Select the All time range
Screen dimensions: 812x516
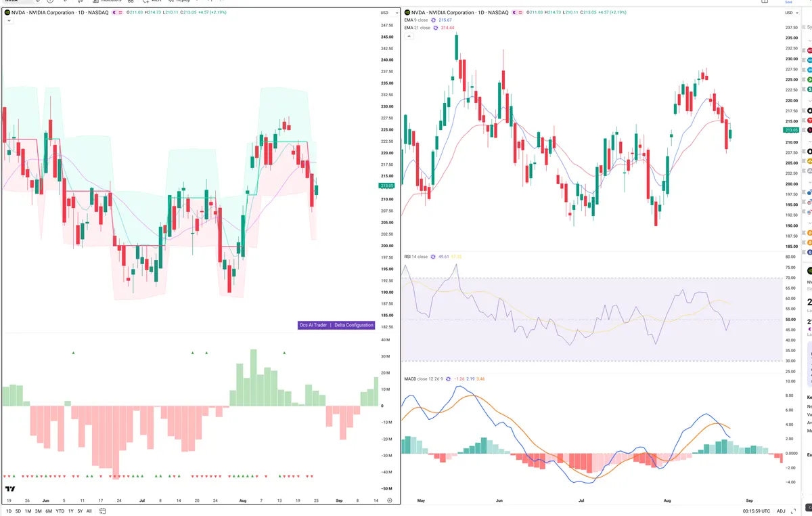point(89,511)
